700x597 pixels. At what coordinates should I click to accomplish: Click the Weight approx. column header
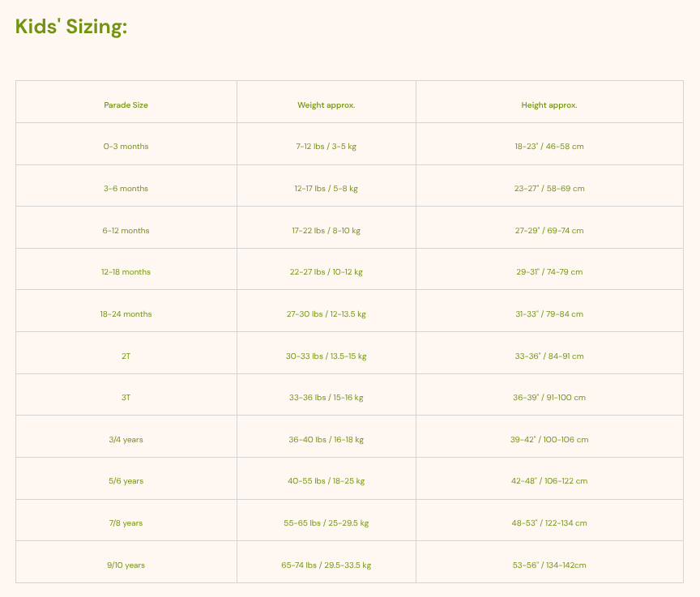pyautogui.click(x=326, y=104)
